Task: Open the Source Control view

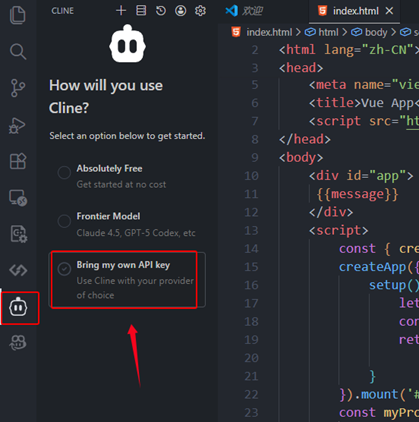Action: [x=18, y=88]
